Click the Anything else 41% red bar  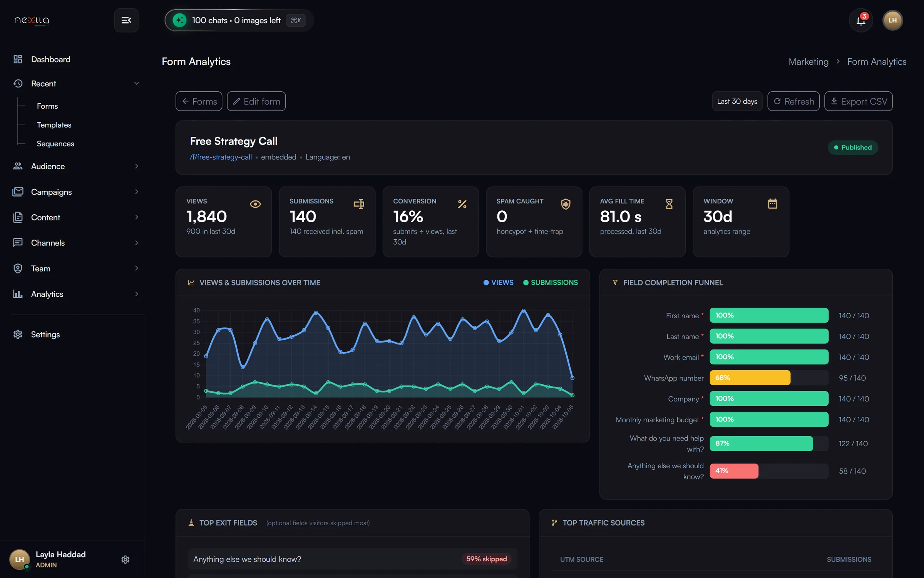tap(734, 471)
